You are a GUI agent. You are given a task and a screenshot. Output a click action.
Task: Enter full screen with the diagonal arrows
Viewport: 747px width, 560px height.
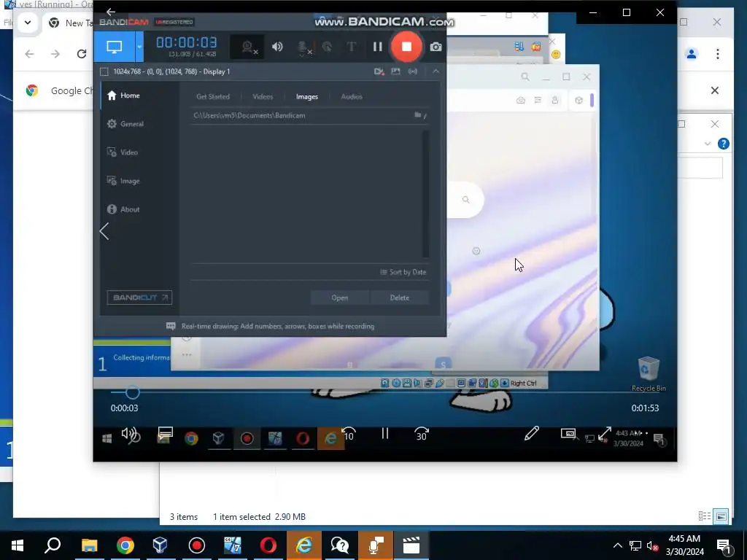(605, 433)
